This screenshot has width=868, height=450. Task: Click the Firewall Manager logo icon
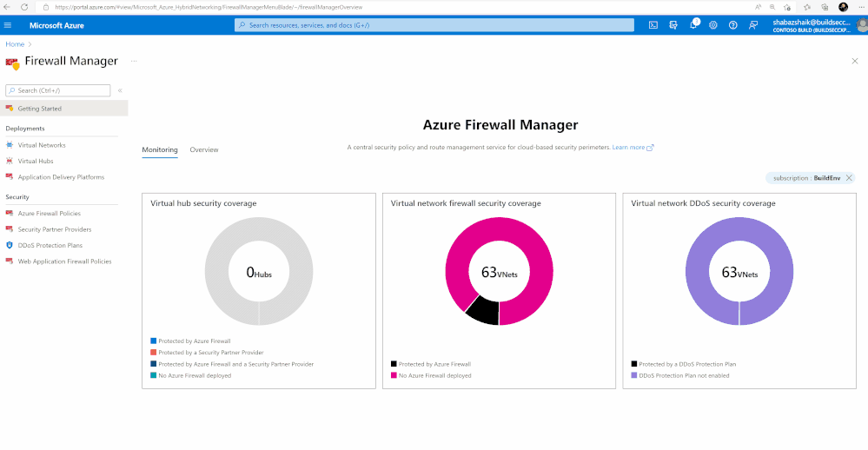(13, 63)
